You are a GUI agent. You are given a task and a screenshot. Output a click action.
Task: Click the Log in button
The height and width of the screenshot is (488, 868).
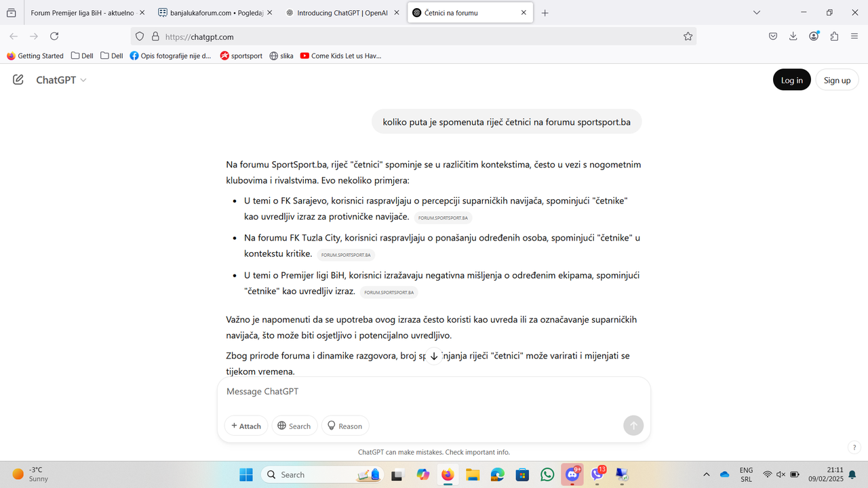tap(791, 79)
